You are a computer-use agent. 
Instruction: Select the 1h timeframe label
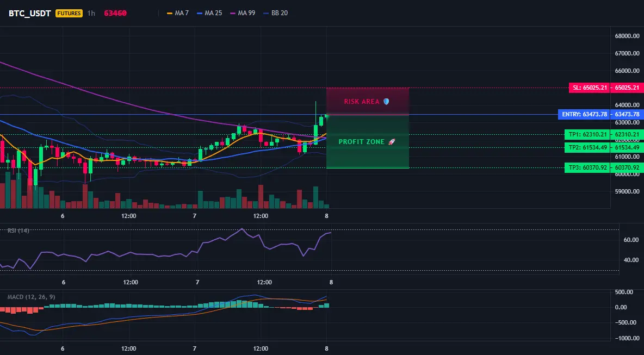pyautogui.click(x=91, y=13)
